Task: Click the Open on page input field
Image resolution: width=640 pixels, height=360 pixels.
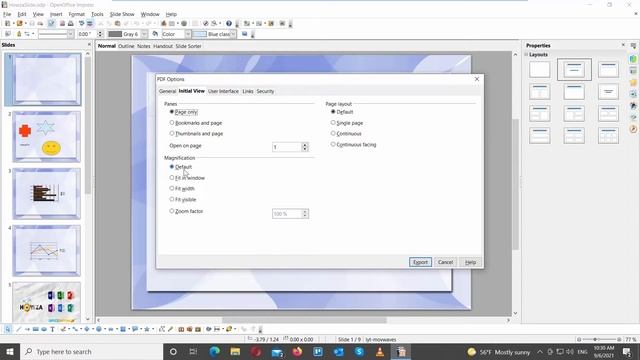Action: 287,147
